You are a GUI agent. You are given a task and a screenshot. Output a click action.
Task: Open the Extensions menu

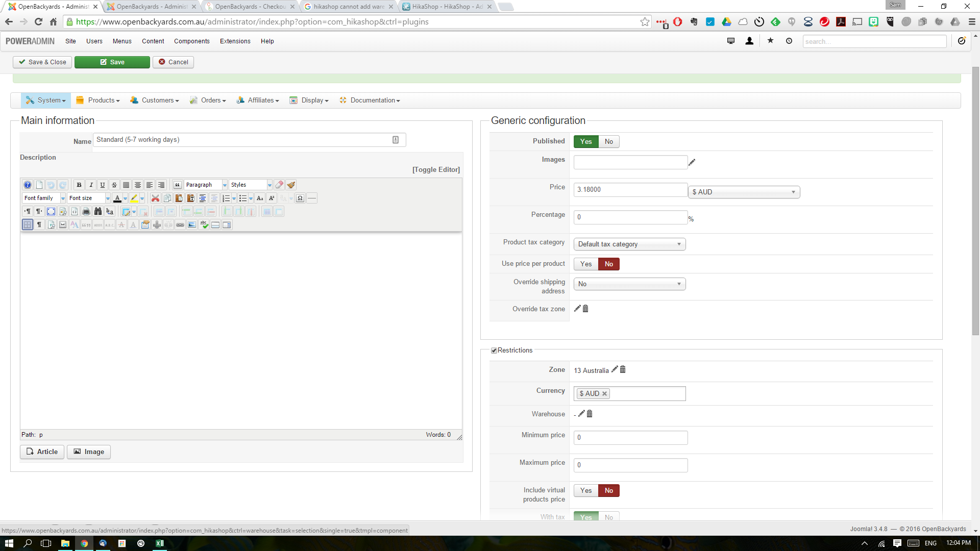click(x=235, y=41)
